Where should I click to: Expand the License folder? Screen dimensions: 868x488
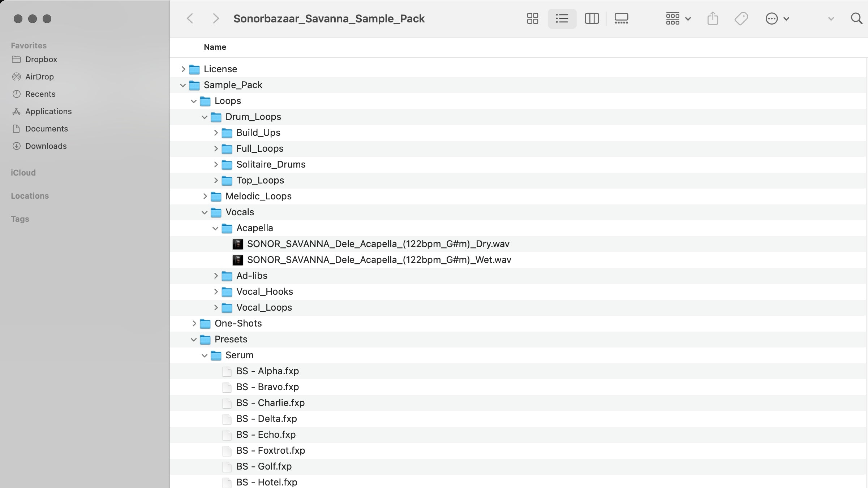tap(183, 69)
